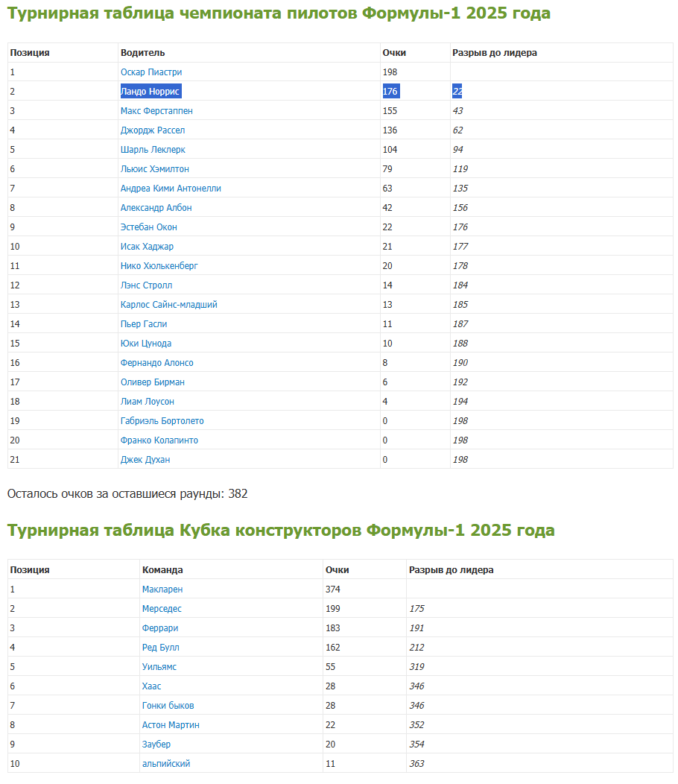678x784 pixels.
Task: Open Макс Ферстаппен driver page
Action: point(156,111)
